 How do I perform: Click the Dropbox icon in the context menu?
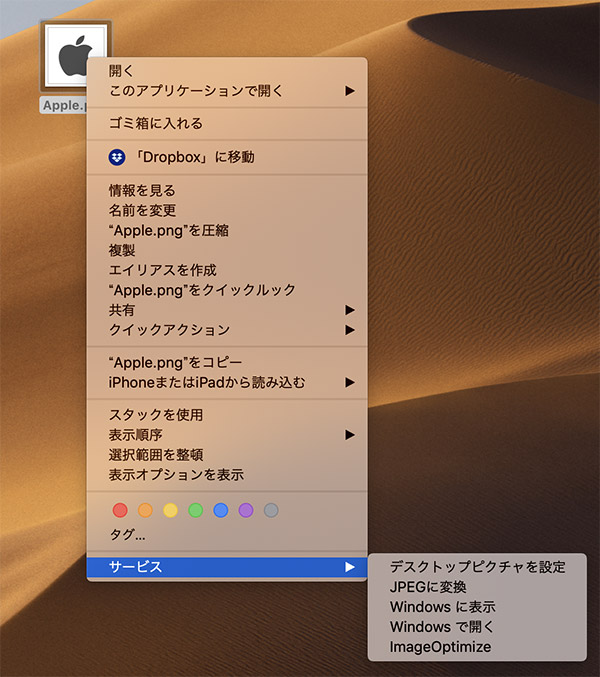click(x=117, y=157)
